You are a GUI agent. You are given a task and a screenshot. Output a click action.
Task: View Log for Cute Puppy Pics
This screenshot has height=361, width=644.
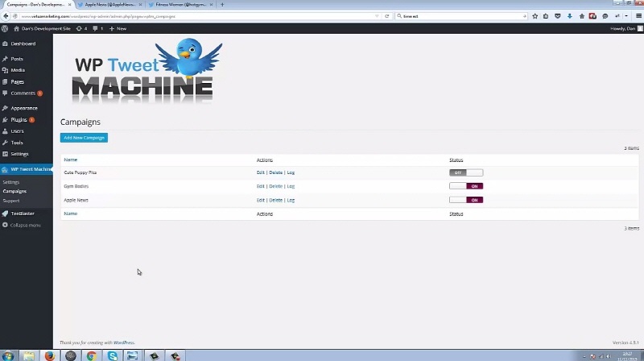point(291,172)
